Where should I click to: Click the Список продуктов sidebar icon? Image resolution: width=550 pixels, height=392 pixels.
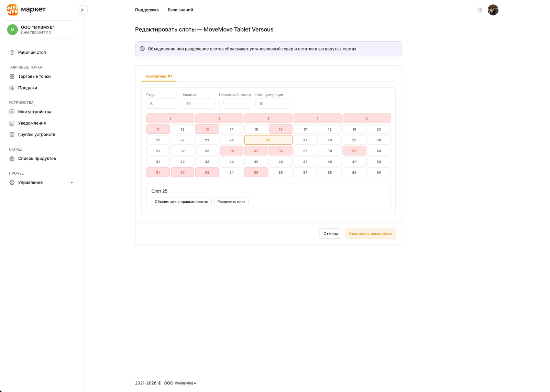pos(12,159)
